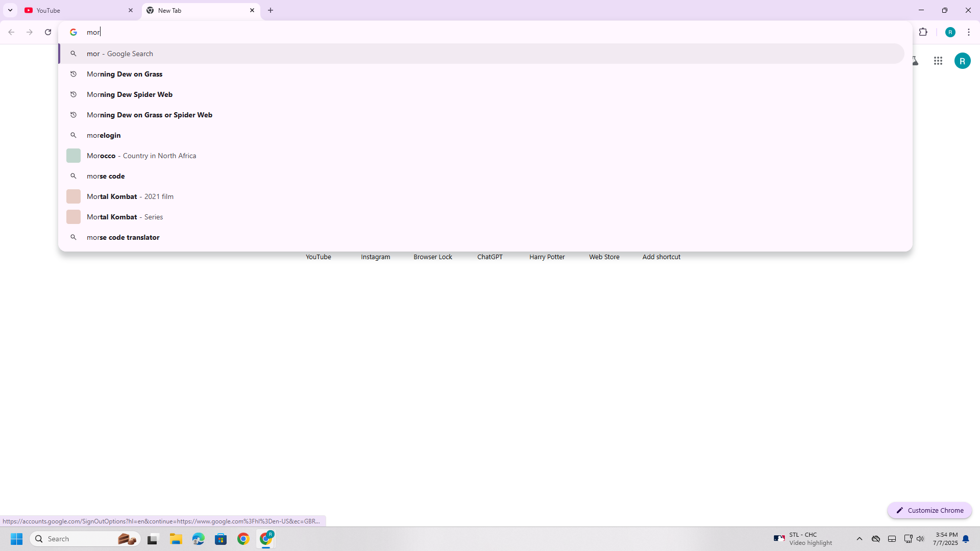Open the Chrome profile avatar in toolbar
This screenshot has width=980, height=551.
pyautogui.click(x=950, y=32)
